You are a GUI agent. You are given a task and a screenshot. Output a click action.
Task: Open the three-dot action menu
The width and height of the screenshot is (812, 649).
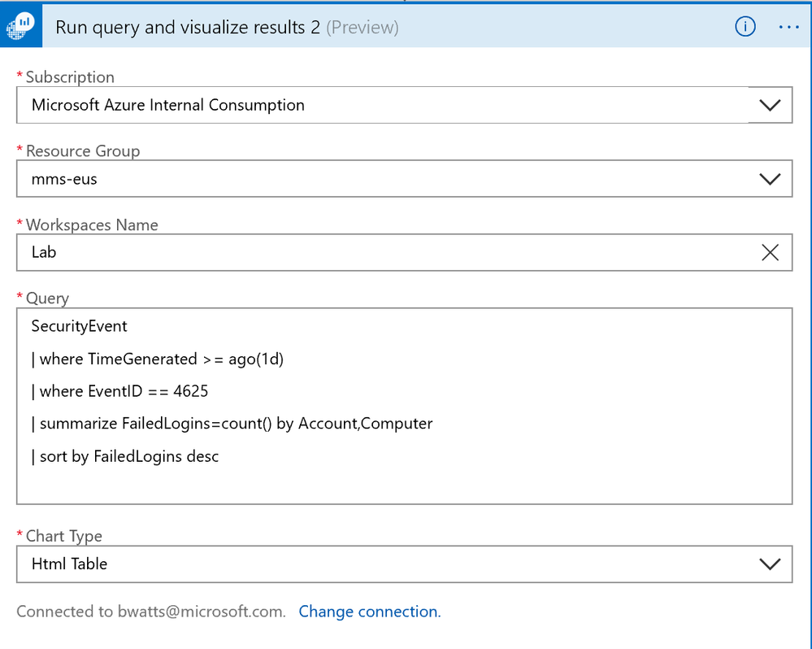[788, 27]
